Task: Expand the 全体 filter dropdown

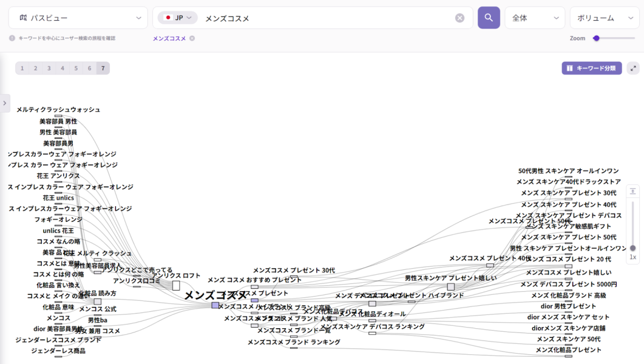Action: click(535, 18)
